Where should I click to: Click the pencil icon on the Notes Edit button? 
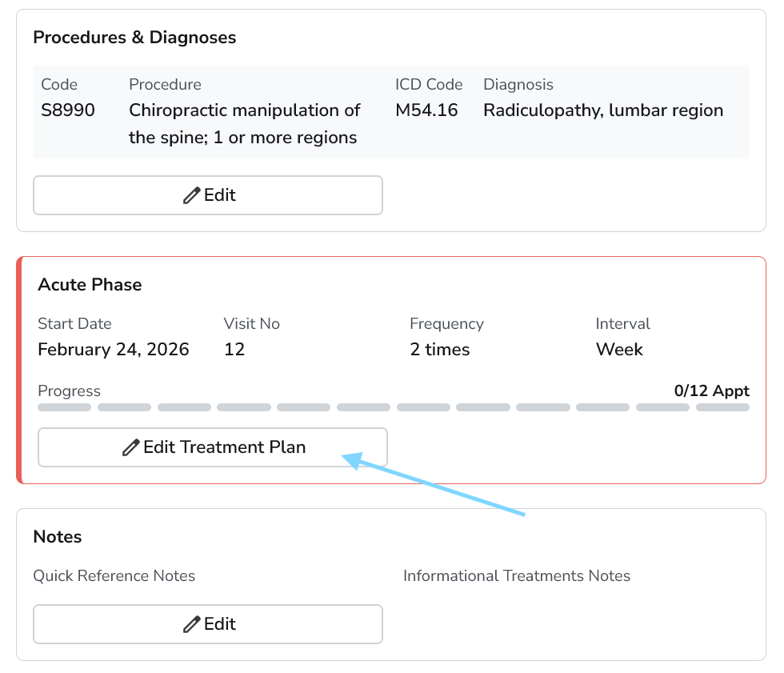(190, 623)
